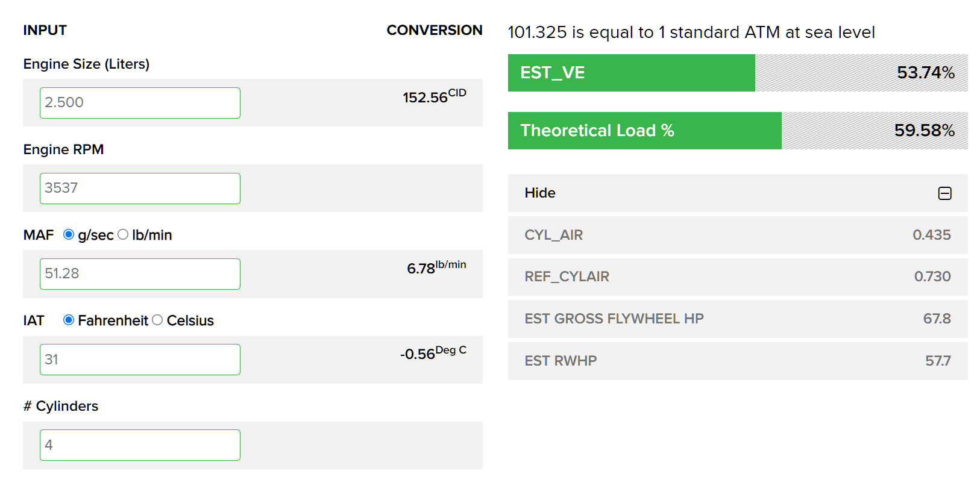Click the EST_VE progress bar
Viewport: 980px width, 477px height.
[x=737, y=73]
